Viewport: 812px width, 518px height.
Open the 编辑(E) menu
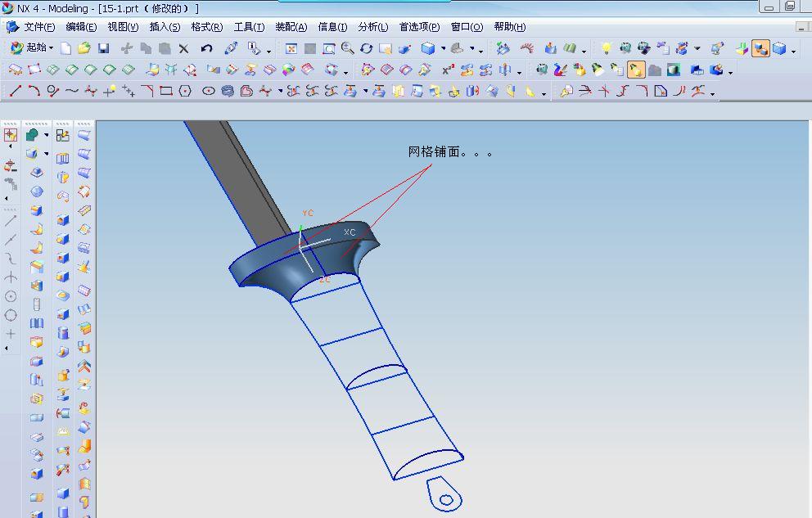[81, 27]
